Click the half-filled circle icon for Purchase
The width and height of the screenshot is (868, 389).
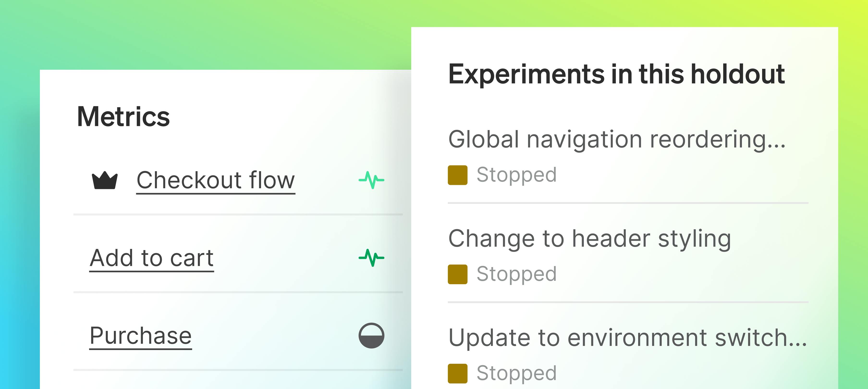[x=371, y=336]
